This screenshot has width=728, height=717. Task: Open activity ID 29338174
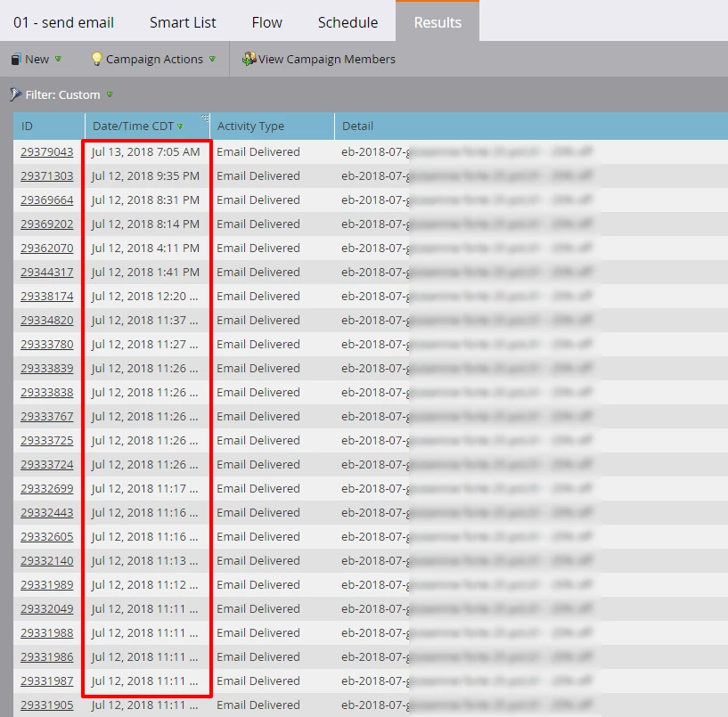point(47,297)
